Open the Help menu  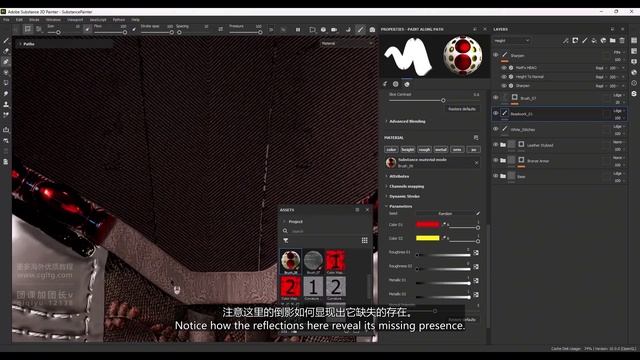136,20
